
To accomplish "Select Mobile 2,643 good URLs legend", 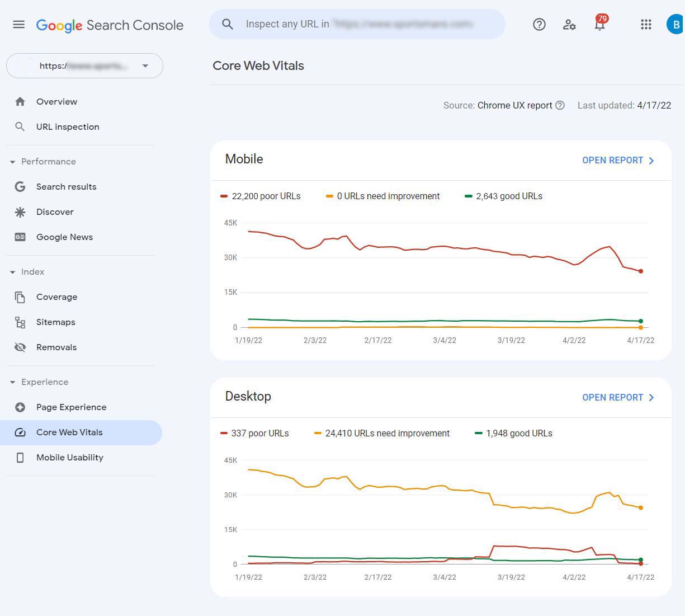I will (x=503, y=196).
